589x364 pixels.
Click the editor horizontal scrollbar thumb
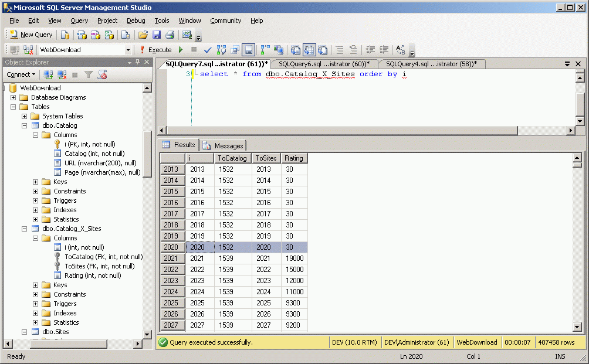(x=342, y=131)
